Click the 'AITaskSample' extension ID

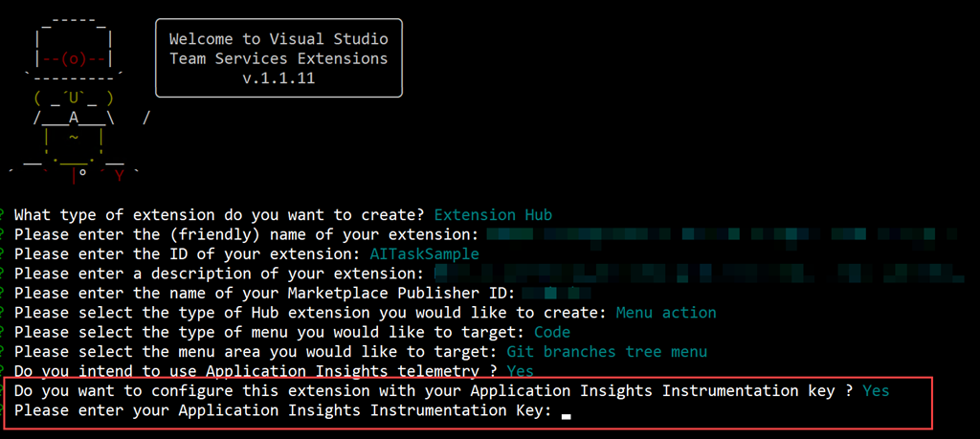(424, 253)
